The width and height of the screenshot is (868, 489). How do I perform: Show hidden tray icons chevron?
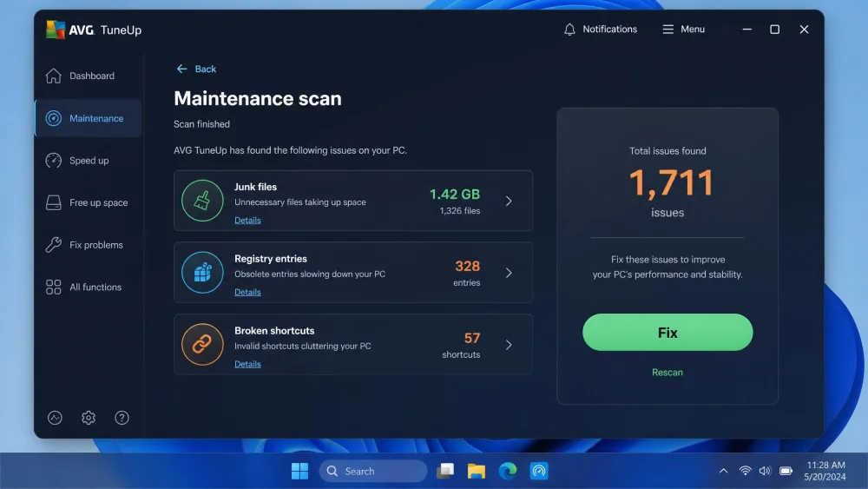coord(724,472)
